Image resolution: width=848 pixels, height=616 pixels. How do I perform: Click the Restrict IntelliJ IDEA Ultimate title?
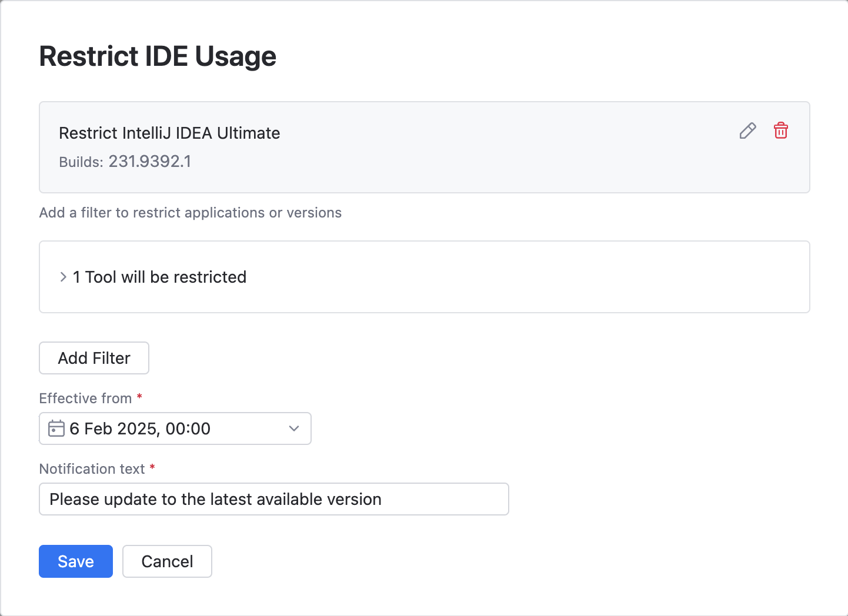(x=169, y=133)
